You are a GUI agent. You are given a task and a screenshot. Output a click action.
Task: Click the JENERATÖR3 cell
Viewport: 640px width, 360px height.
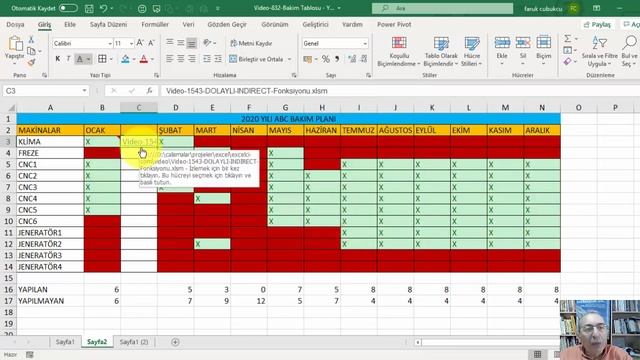click(x=50, y=256)
